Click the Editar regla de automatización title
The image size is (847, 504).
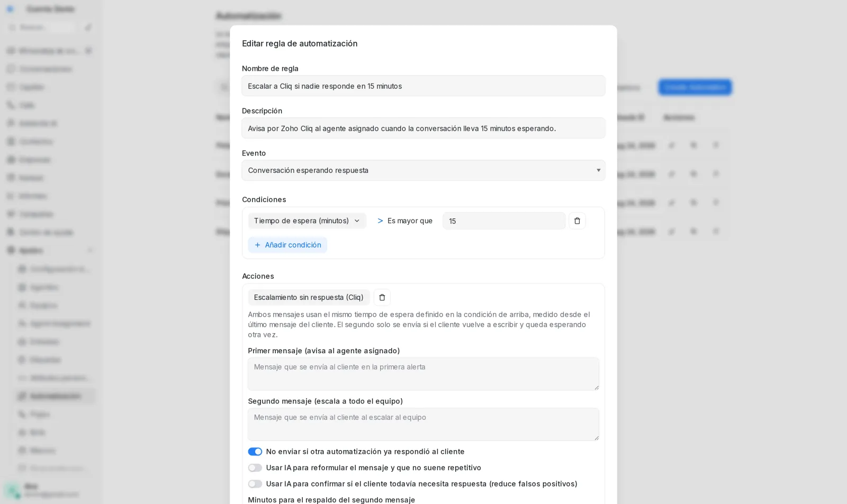coord(300,43)
